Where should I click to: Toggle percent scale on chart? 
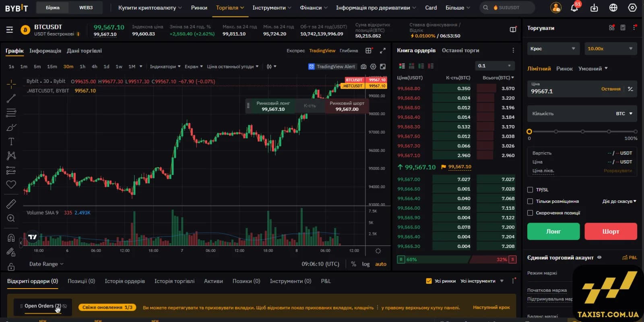pyautogui.click(x=353, y=264)
